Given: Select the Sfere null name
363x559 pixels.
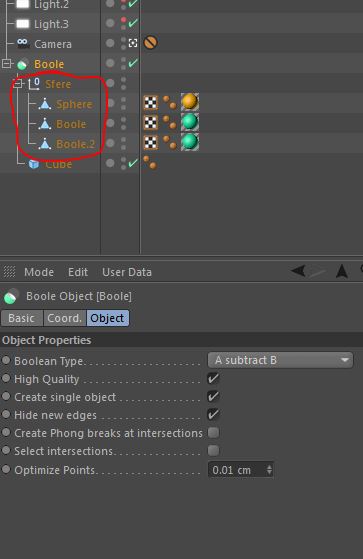Looking at the screenshot, I should [x=58, y=84].
